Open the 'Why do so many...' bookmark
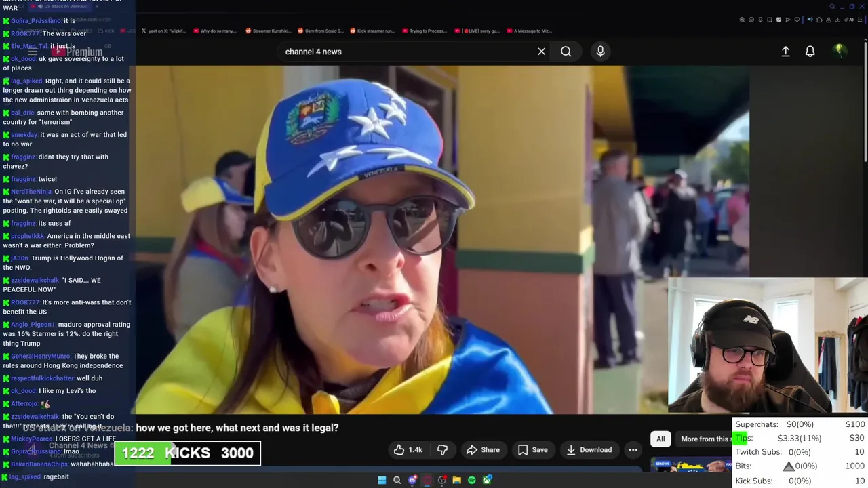This screenshot has width=868, height=488. coord(215,30)
